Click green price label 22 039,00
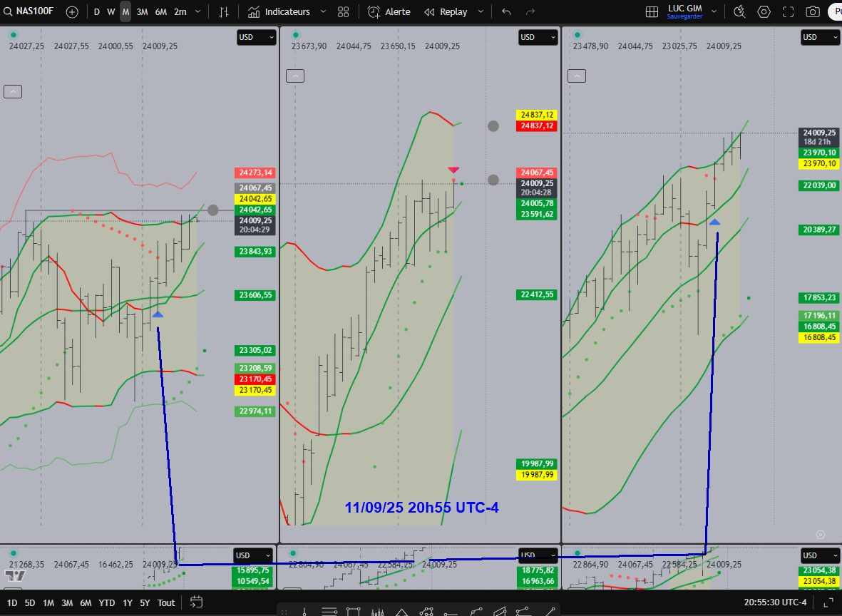This screenshot has height=616, width=842. click(819, 185)
